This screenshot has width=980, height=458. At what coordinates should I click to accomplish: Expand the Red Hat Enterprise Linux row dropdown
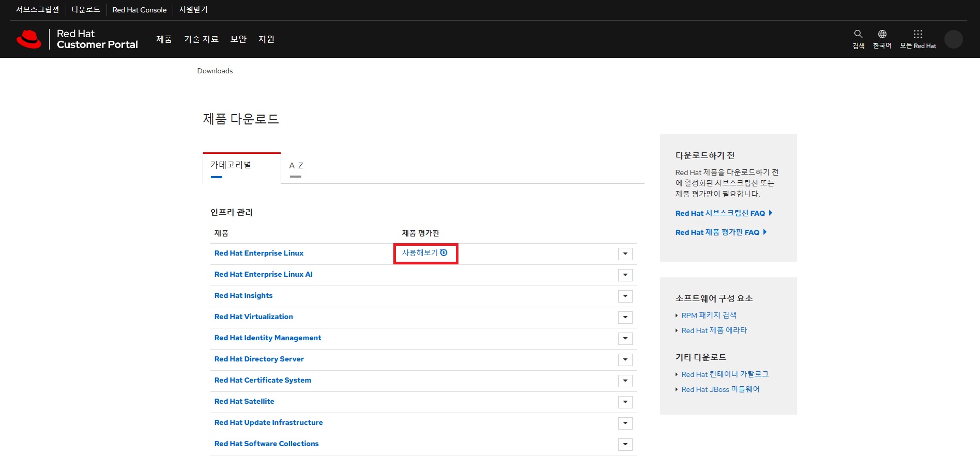click(x=625, y=254)
